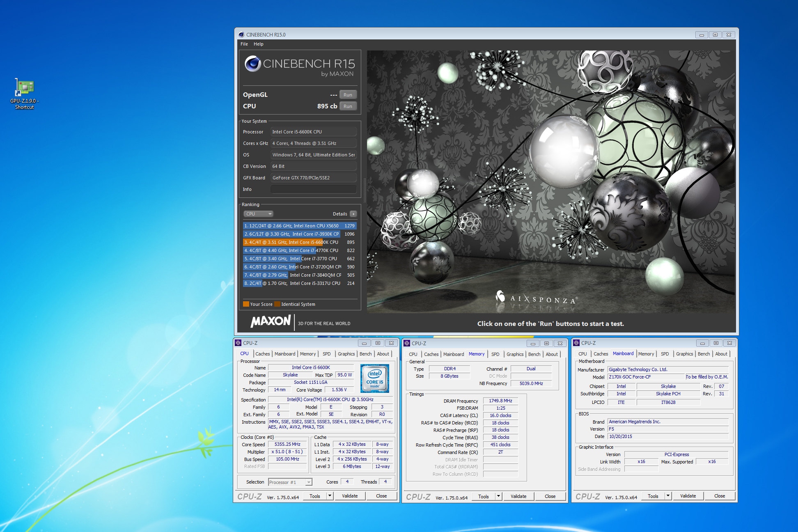
Task: Click the MAXON logo at the bottom
Action: [x=271, y=321]
